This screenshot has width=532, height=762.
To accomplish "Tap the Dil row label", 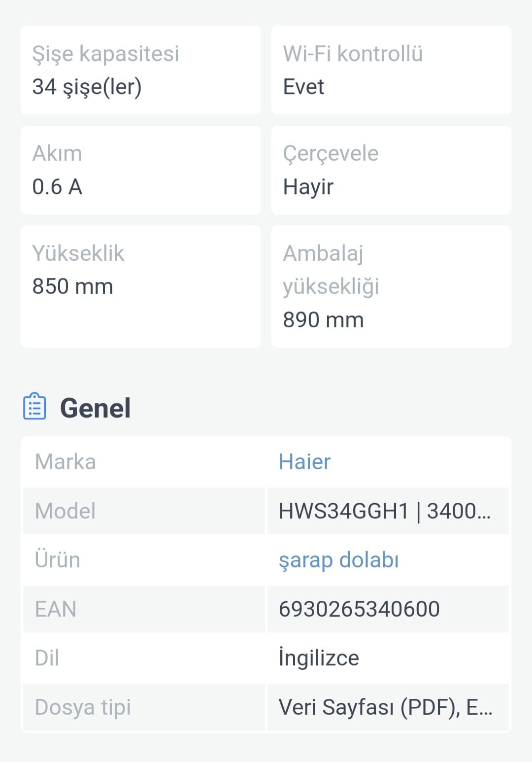I will coord(47,658).
